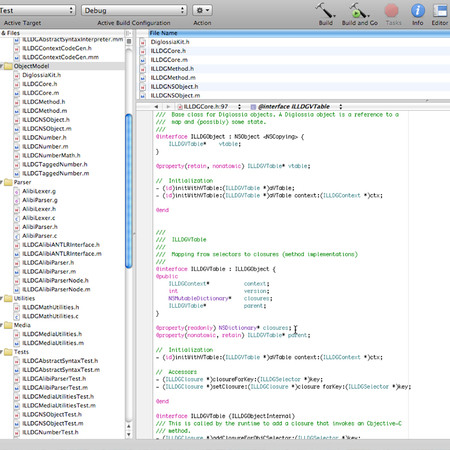Click the file icon beside ILLDGMethod.h in sidebar
450x450 pixels.
tap(17, 102)
